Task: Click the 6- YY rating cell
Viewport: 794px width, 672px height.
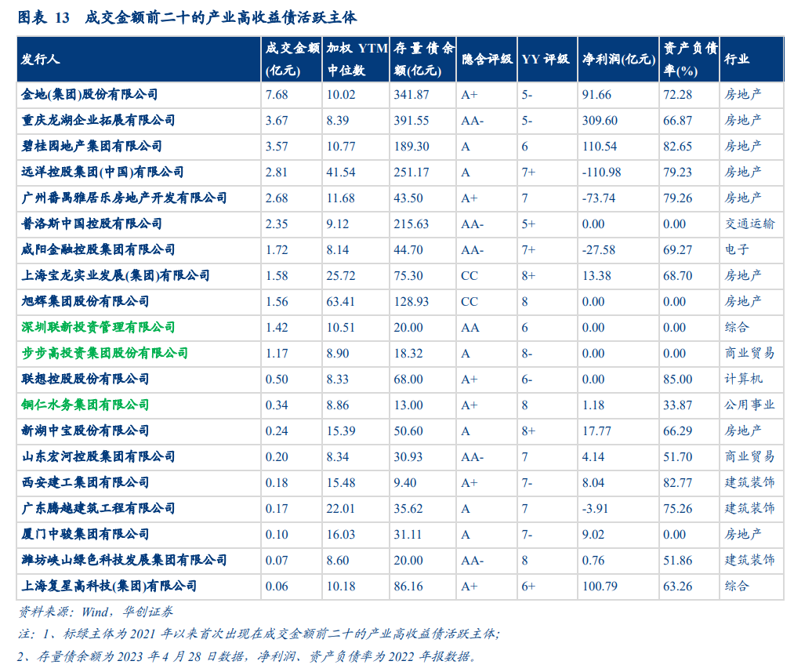Action: (x=528, y=379)
